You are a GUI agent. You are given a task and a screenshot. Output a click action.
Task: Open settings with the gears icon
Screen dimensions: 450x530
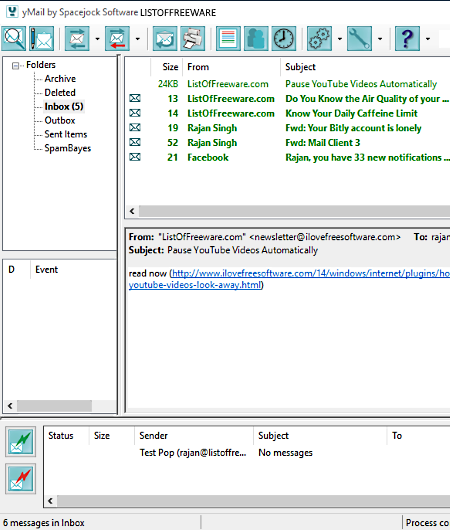[319, 39]
